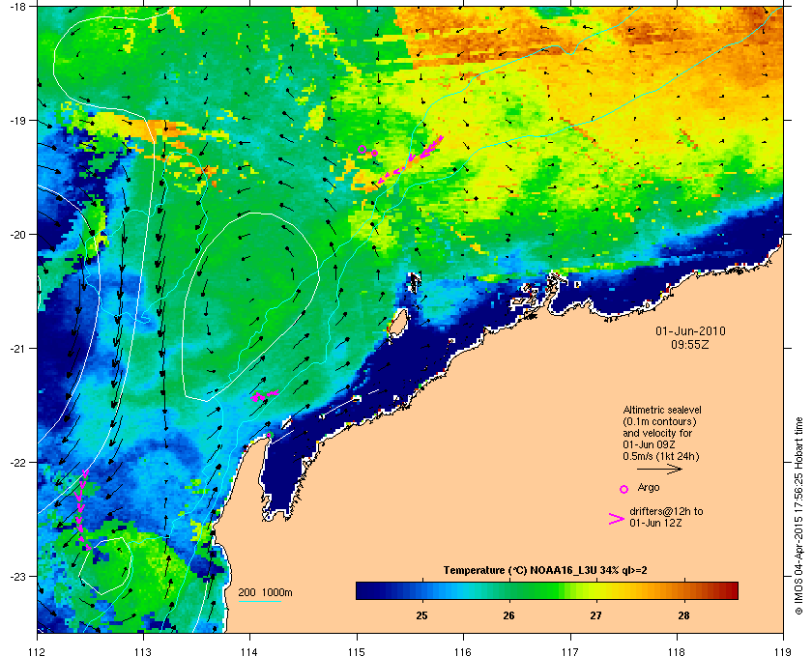Click the Argo float marker near 115E 19.3S
The height and width of the screenshot is (657, 812).
[x=362, y=150]
